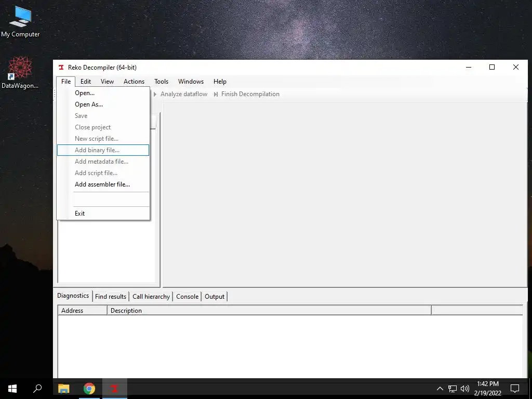Choose Open... from the File menu
Viewport: 532px width, 399px height.
103,93
